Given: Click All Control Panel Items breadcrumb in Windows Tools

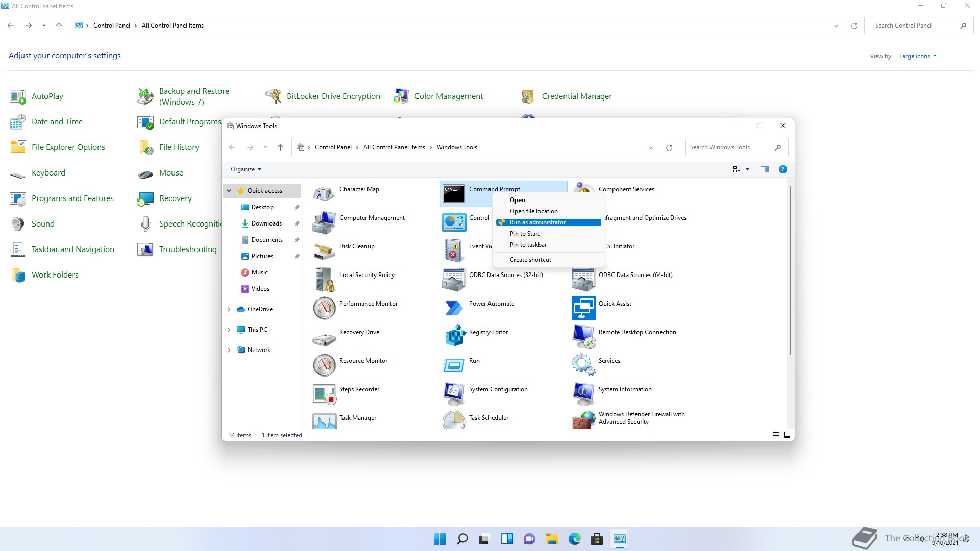Looking at the screenshot, I should click(x=394, y=147).
